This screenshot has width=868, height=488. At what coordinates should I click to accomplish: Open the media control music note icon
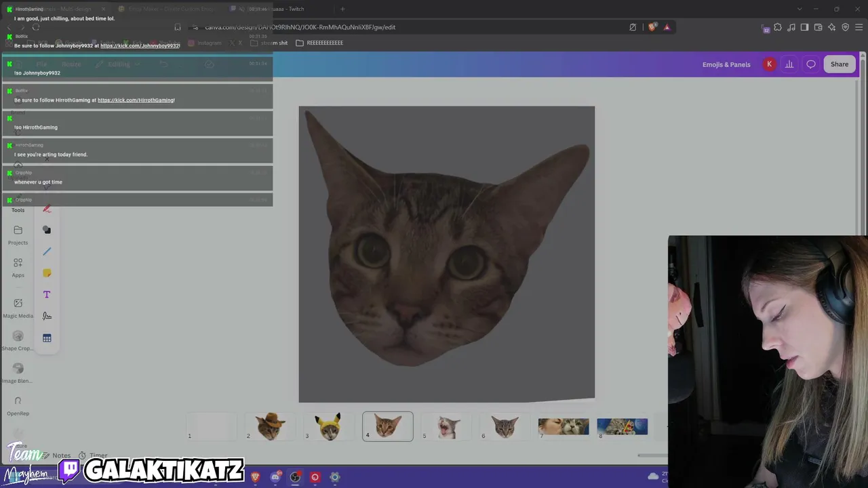pos(791,27)
